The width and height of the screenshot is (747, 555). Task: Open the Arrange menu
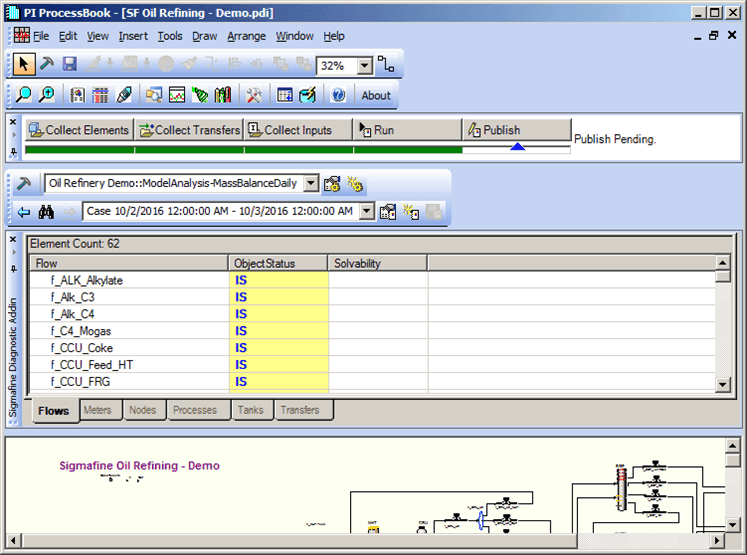tap(246, 36)
